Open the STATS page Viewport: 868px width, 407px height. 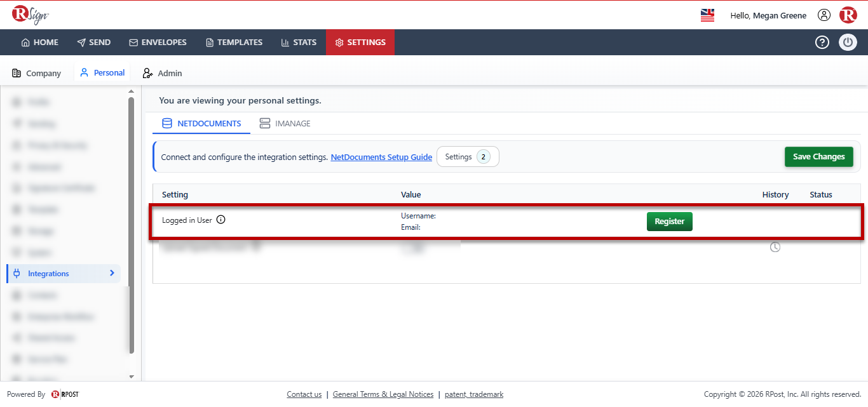coord(299,43)
